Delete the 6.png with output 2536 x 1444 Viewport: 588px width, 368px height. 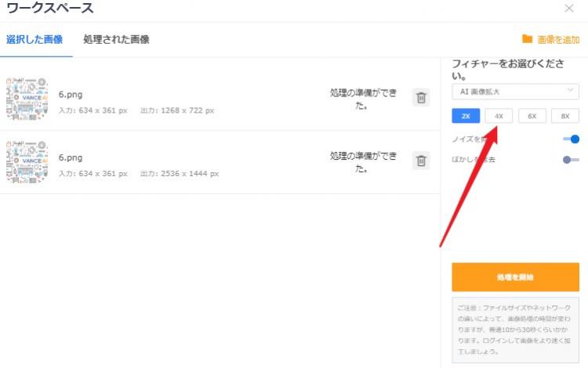[421, 161]
